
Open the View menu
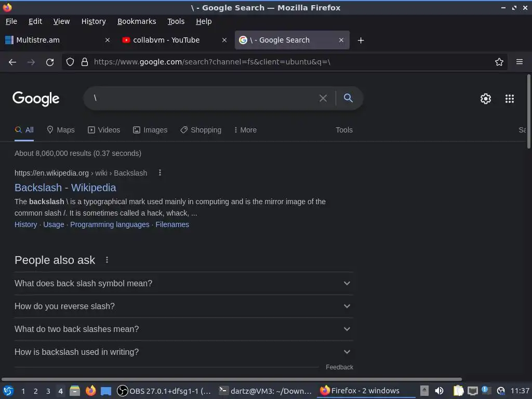pyautogui.click(x=61, y=21)
